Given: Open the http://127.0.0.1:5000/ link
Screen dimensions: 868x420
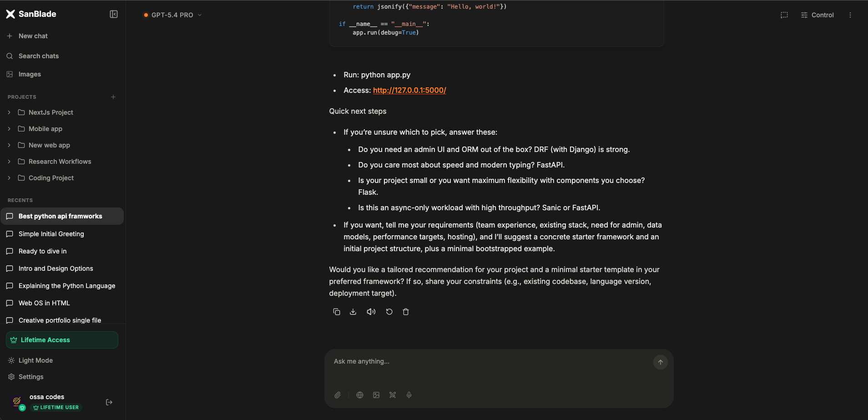Looking at the screenshot, I should pyautogui.click(x=409, y=90).
